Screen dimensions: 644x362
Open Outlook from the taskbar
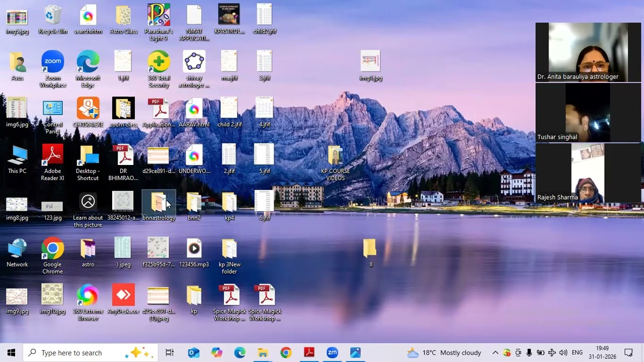click(x=194, y=352)
